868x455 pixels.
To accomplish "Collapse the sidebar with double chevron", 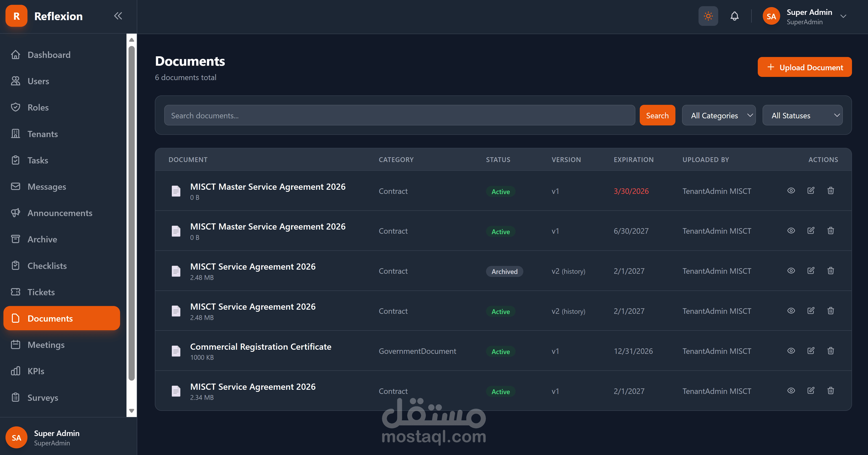I will coord(118,16).
